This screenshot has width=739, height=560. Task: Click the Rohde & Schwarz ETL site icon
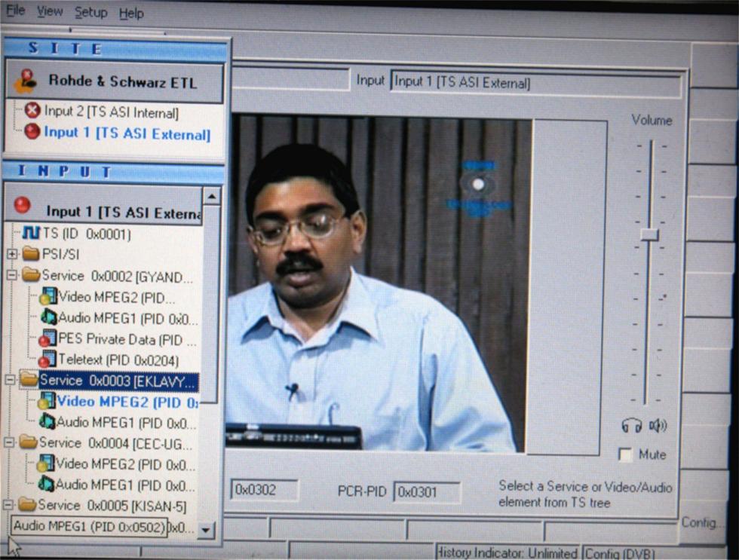(x=26, y=81)
